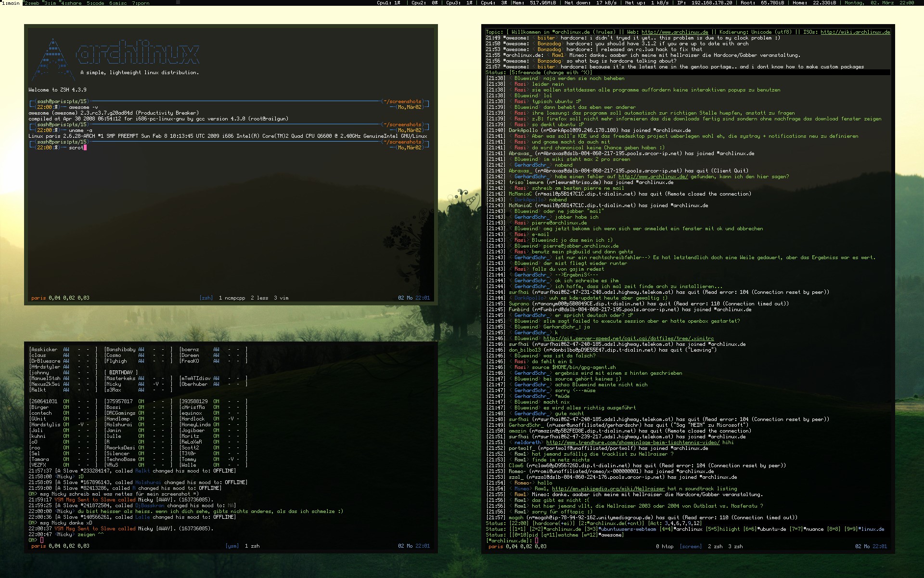Click the 'source $HOME/bin/gpg-agent.sh' message
The width and height of the screenshot is (924, 578).
pos(574,367)
